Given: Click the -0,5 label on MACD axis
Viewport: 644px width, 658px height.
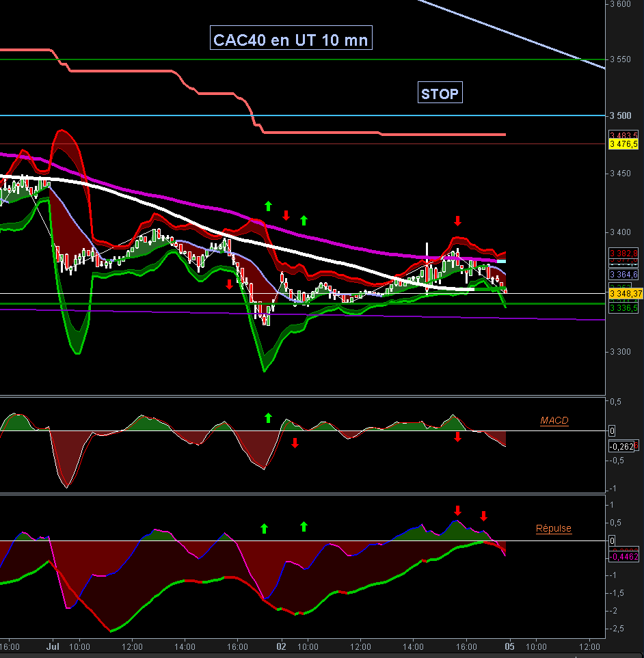Looking at the screenshot, I should [615, 461].
